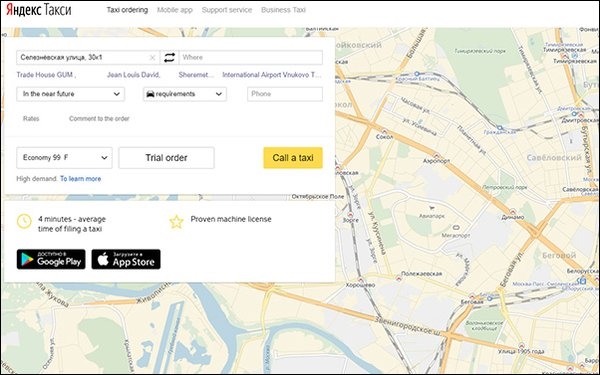Open the Google Play store badge
Image resolution: width=600 pixels, height=375 pixels.
(x=51, y=259)
